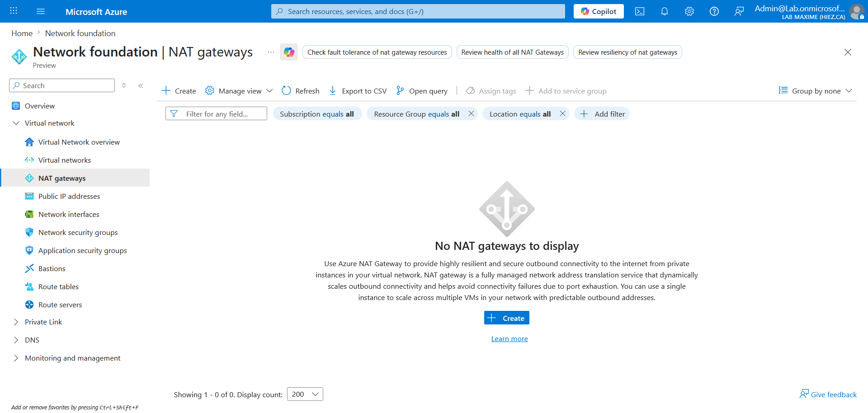Follow the Learn more link
This screenshot has width=868, height=413.
click(x=509, y=338)
